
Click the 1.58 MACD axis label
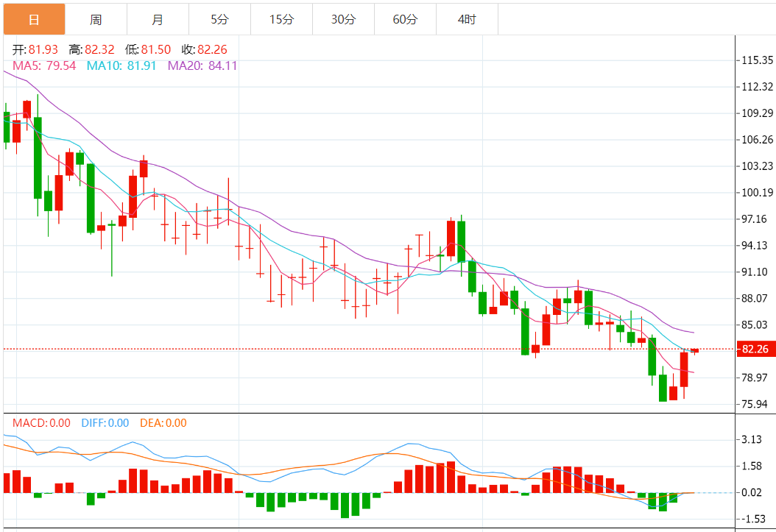tap(752, 467)
